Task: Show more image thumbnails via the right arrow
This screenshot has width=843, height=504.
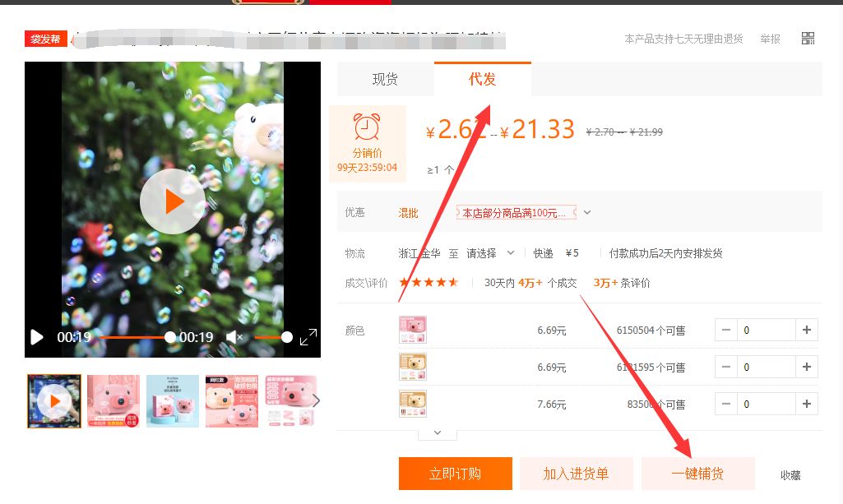Action: click(315, 400)
